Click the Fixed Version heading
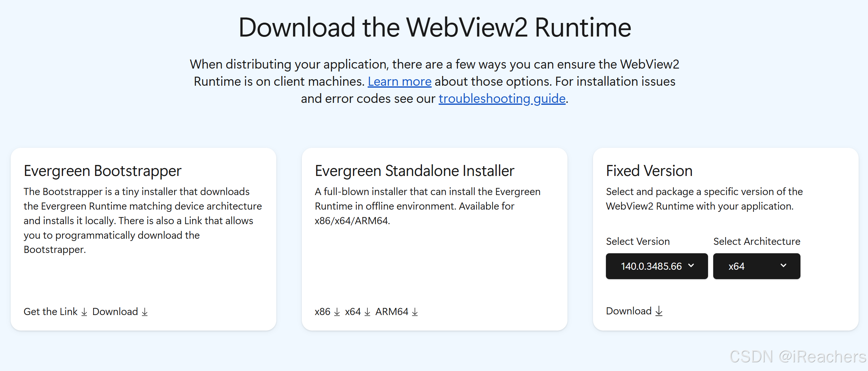This screenshot has height=371, width=868. coord(649,171)
